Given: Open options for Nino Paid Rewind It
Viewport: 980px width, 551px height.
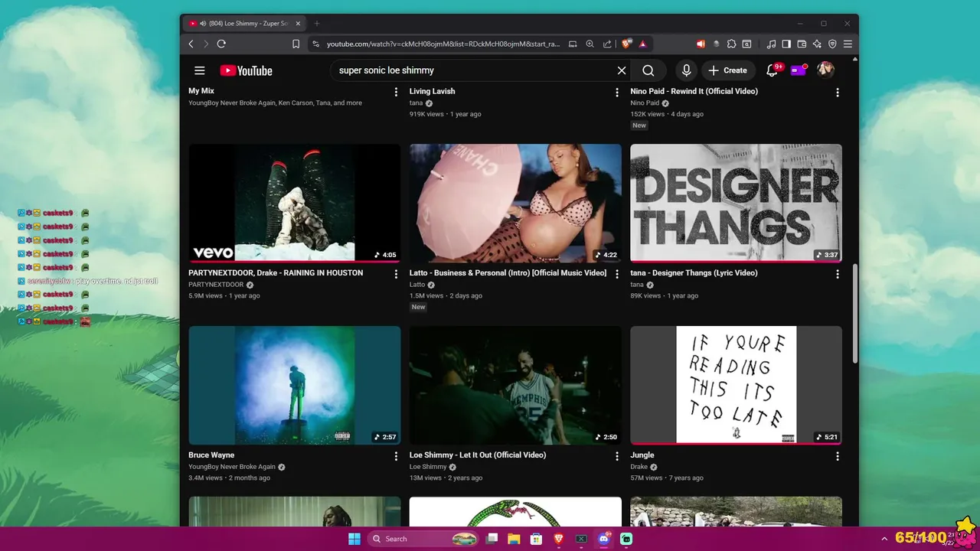Looking at the screenshot, I should pyautogui.click(x=838, y=92).
